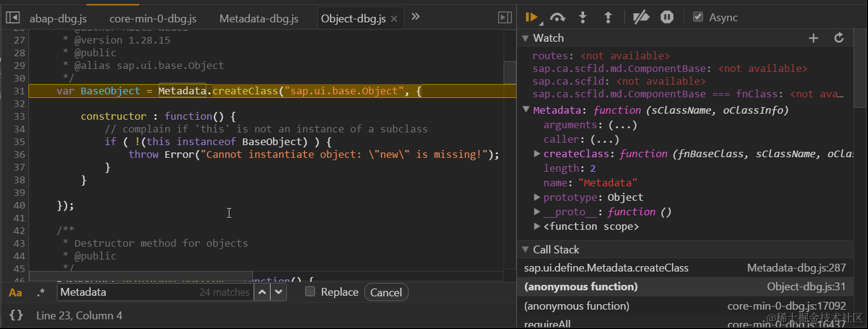This screenshot has height=329, width=868.
Task: Toggle case-sensitive search (Aa)
Action: pyautogui.click(x=16, y=293)
